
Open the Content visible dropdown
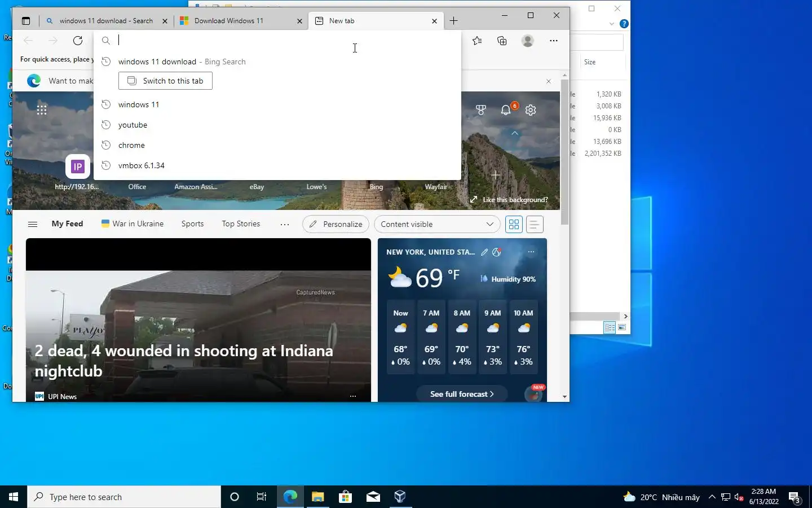pos(437,224)
